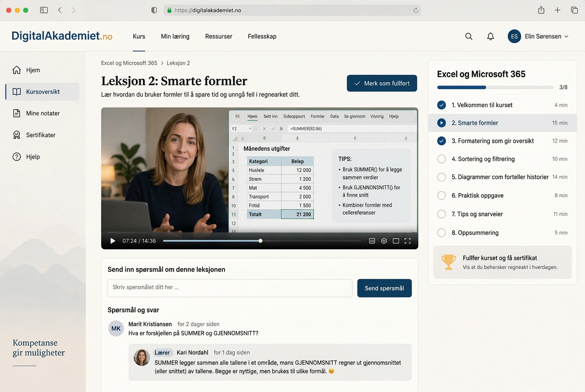Select Mine notater in sidebar

coord(42,113)
